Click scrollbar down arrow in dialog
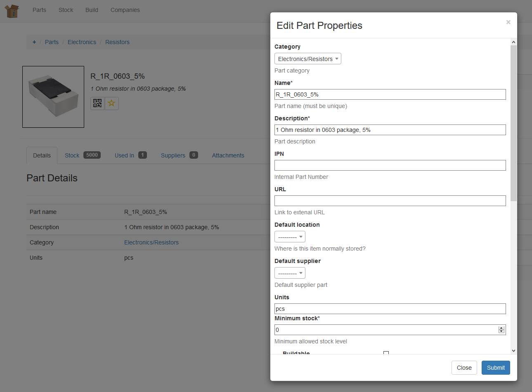 [x=513, y=351]
